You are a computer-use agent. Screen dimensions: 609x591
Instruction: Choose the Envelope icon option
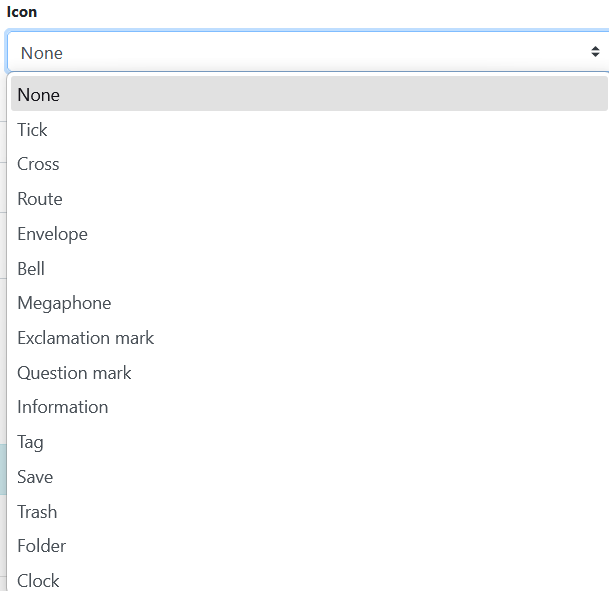coord(52,234)
